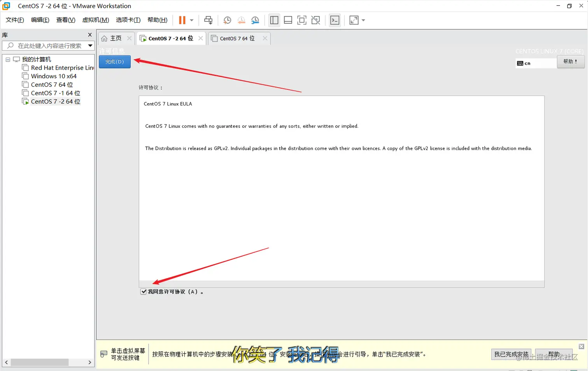The width and height of the screenshot is (588, 371).
Task: Open the 虚拟机(M) menu
Action: click(96, 20)
